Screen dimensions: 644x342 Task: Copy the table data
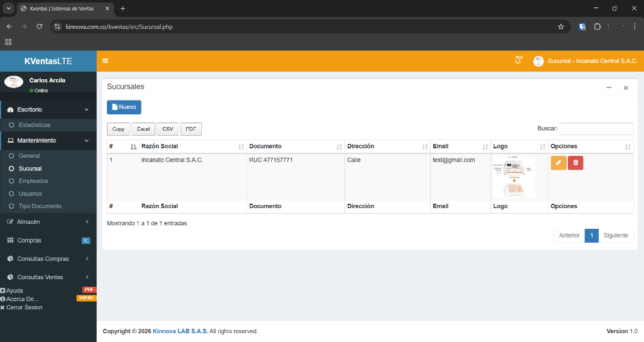(x=118, y=129)
